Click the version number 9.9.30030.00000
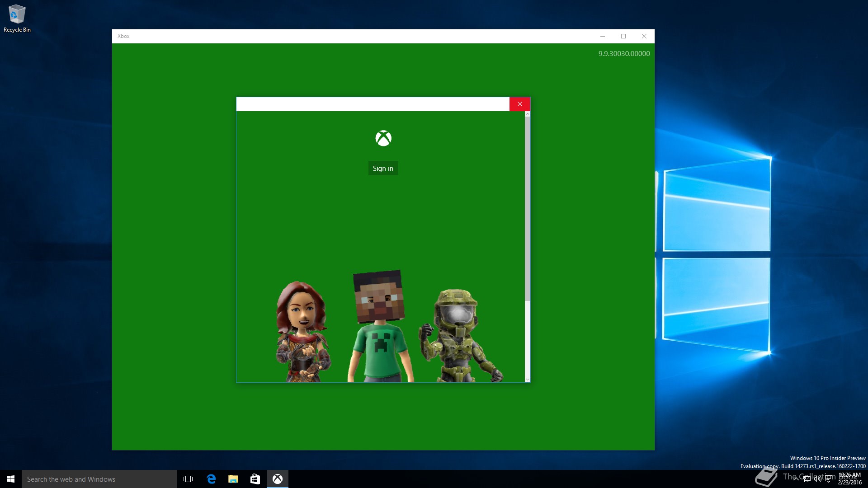The width and height of the screenshot is (868, 488). (624, 53)
